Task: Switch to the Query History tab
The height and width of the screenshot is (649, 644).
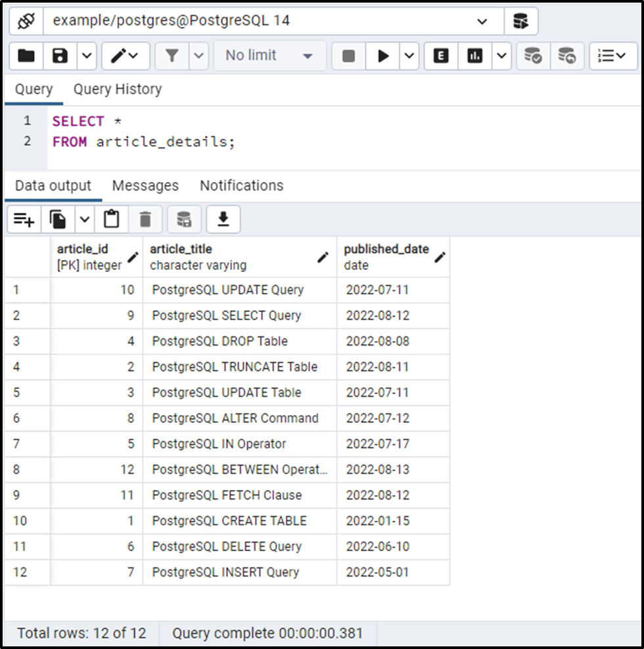Action: click(x=118, y=89)
